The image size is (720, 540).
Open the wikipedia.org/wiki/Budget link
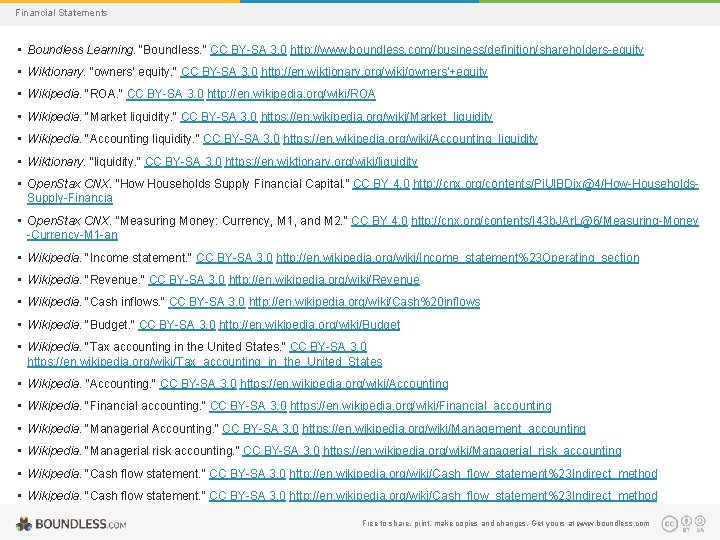click(309, 325)
